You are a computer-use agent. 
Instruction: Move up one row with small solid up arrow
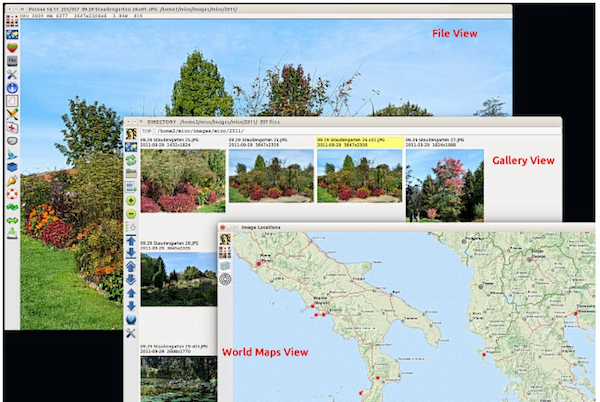[x=131, y=293]
